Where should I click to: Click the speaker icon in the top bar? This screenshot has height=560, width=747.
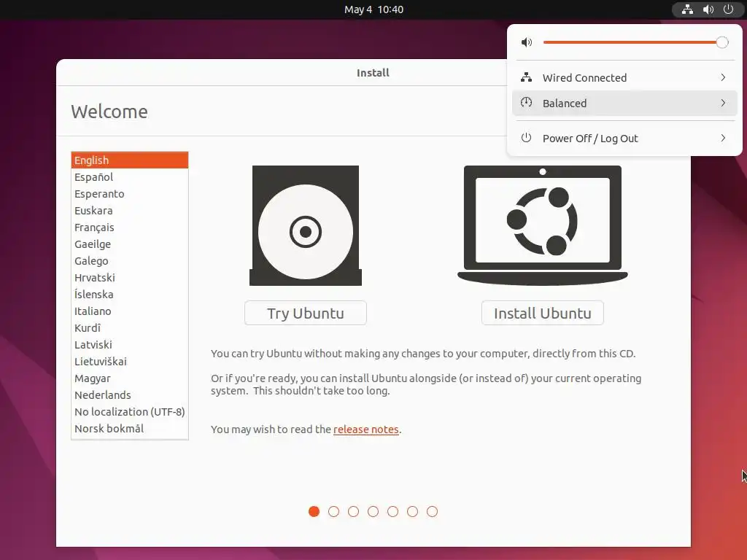(x=708, y=9)
